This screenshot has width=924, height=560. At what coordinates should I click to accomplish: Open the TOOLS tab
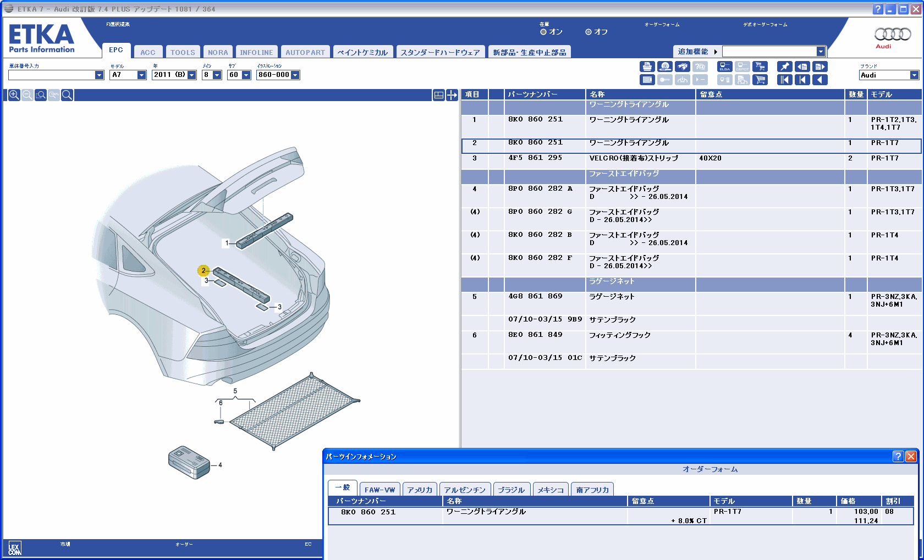pyautogui.click(x=183, y=52)
